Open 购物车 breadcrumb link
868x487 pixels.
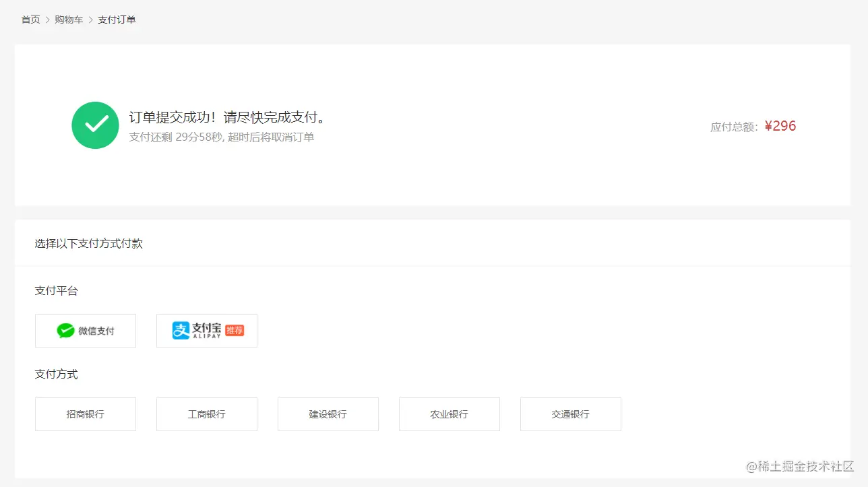click(69, 20)
